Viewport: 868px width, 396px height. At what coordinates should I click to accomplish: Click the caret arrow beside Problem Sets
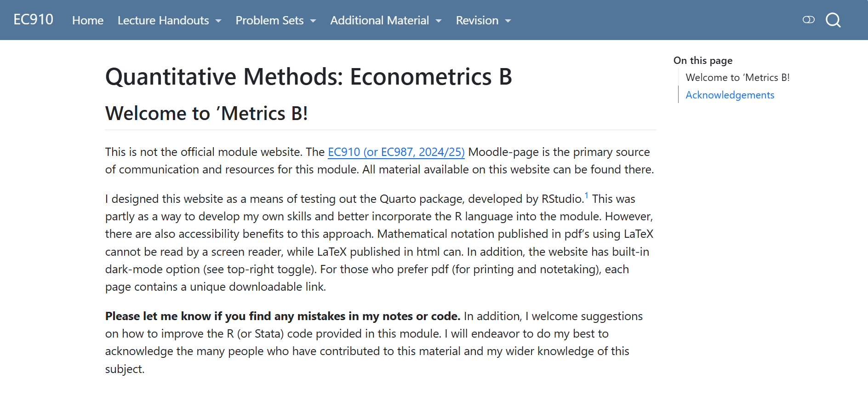coord(313,21)
